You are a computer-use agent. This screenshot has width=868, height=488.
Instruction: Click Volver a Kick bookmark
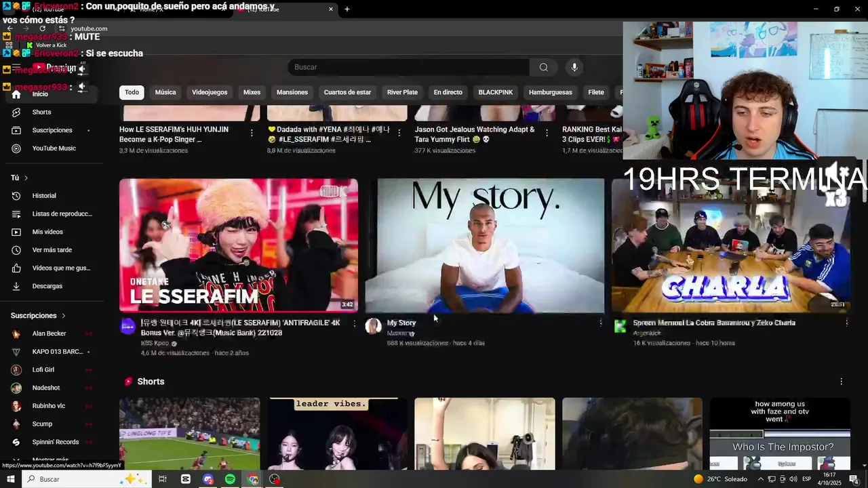[x=46, y=45]
